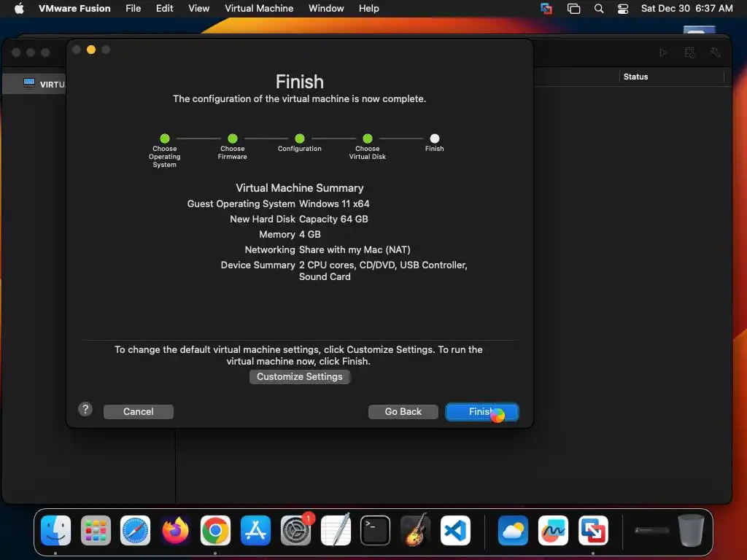
Task: Click 'Memory' label in the summary
Action: pos(277,234)
